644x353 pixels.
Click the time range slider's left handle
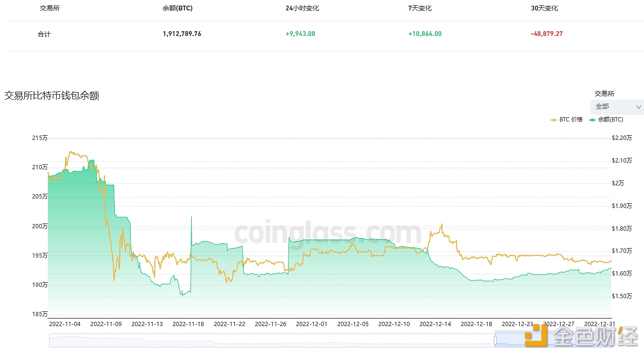[495, 340]
